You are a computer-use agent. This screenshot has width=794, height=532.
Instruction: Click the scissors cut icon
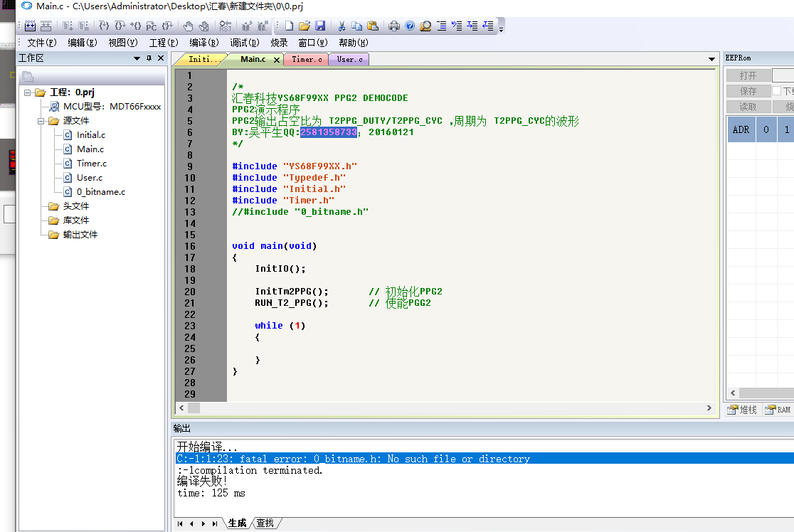pos(342,26)
